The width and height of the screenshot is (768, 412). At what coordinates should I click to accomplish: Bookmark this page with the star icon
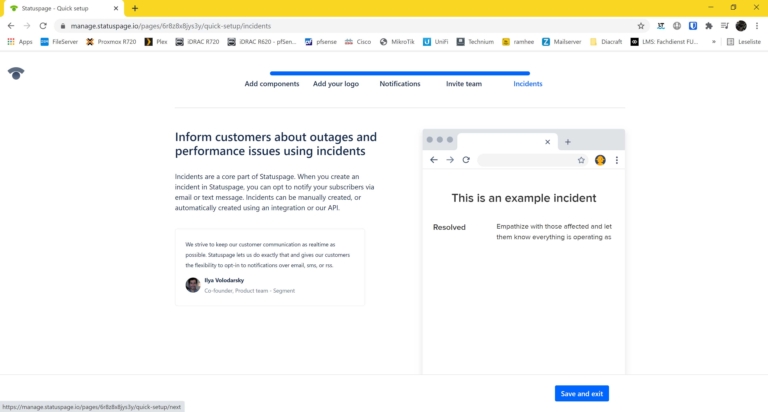tap(641, 25)
